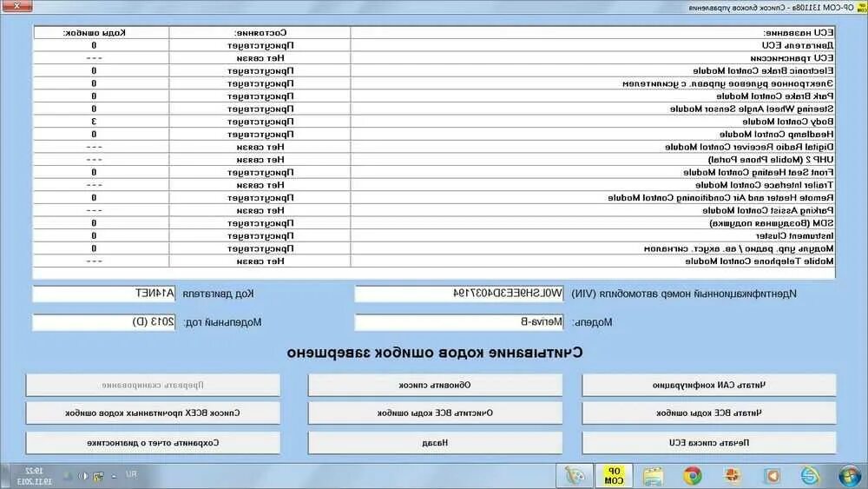Click the 'ECU название' column header
Image resolution: width=868 pixels, height=489 pixels.
[x=592, y=33]
